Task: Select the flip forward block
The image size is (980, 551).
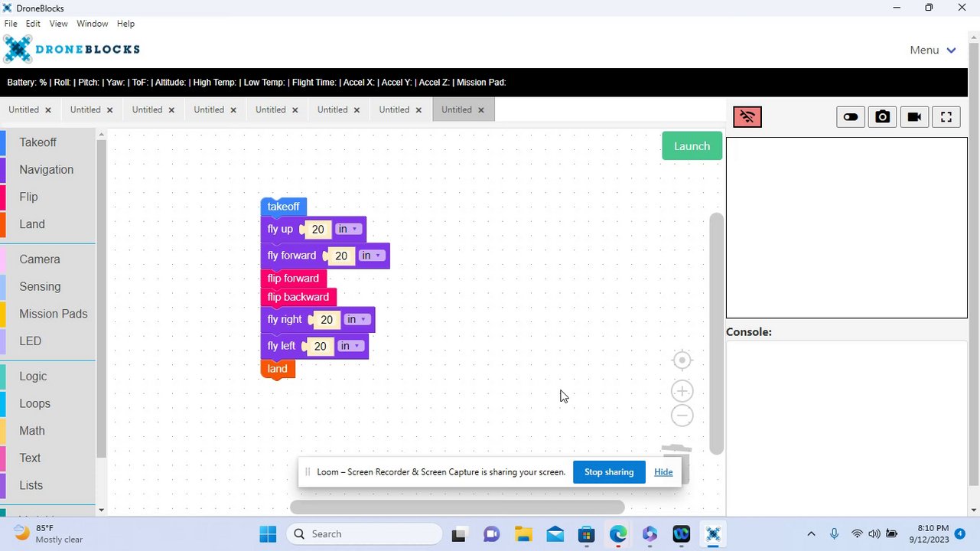Action: [x=293, y=279]
